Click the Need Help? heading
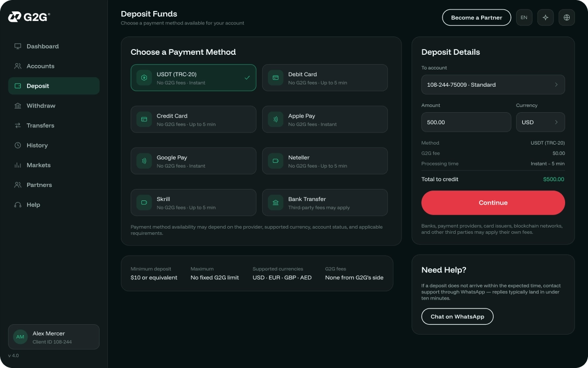This screenshot has height=368, width=588. point(444,270)
